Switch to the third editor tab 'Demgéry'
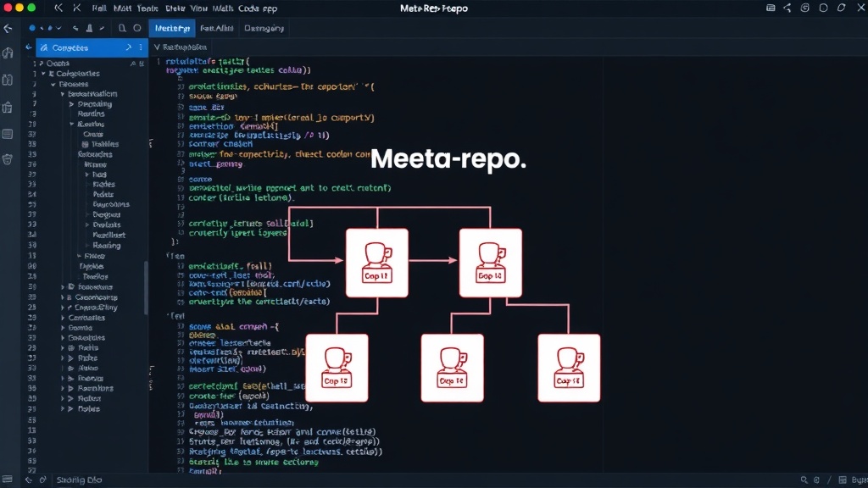The height and width of the screenshot is (488, 868). [x=264, y=28]
